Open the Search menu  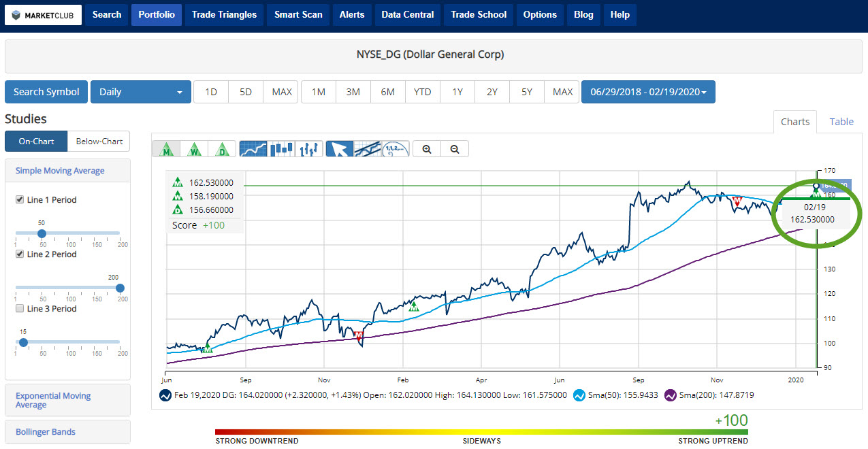pyautogui.click(x=107, y=14)
